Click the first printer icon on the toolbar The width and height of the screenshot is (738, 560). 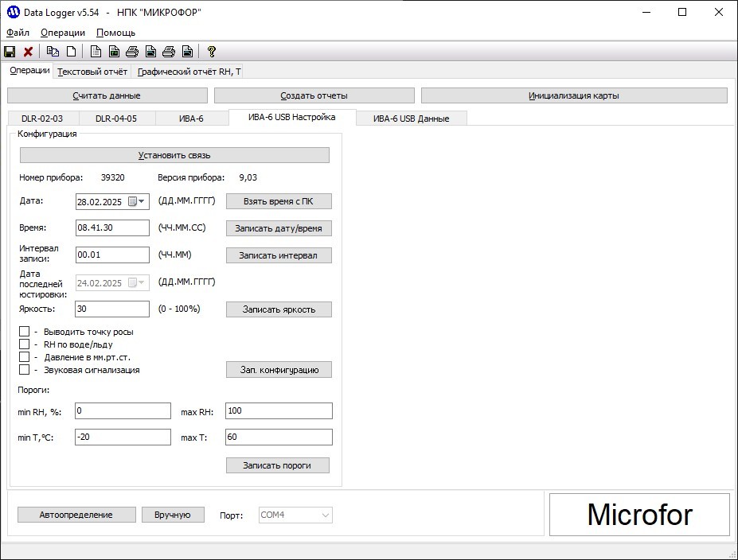click(134, 51)
